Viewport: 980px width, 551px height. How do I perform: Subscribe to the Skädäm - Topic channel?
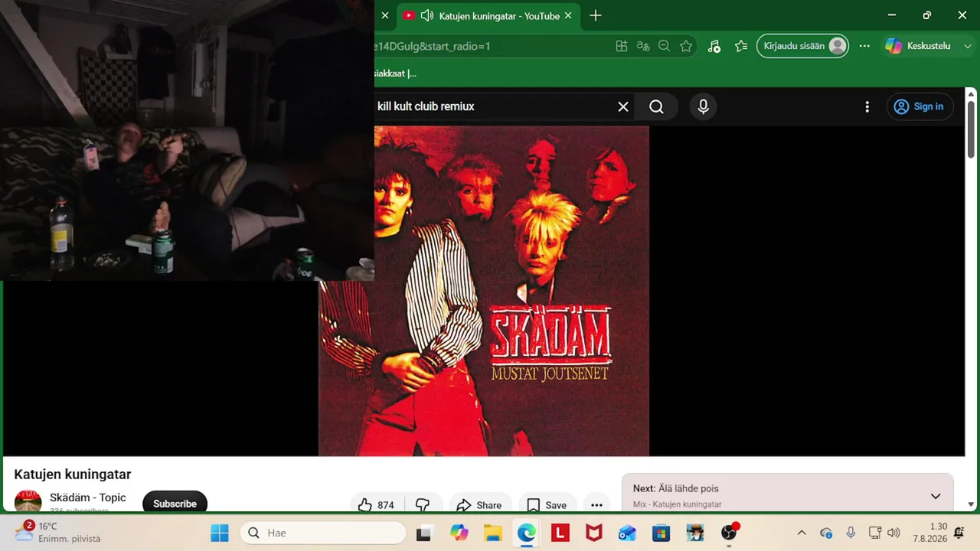pos(175,504)
